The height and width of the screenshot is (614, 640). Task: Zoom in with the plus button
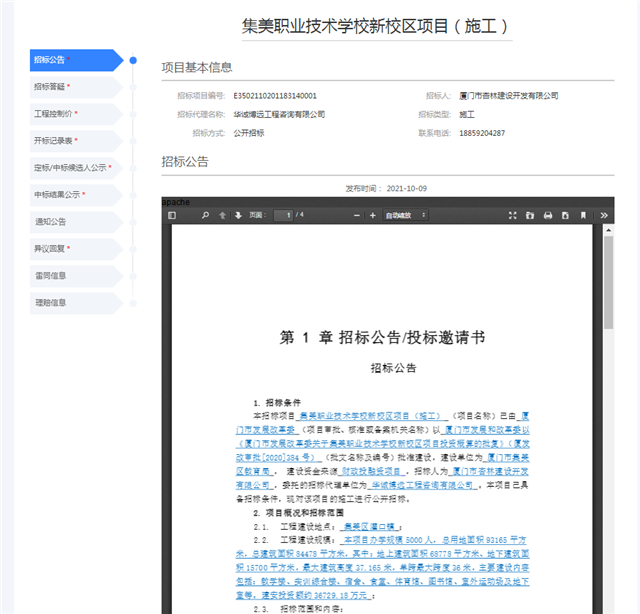[372, 215]
